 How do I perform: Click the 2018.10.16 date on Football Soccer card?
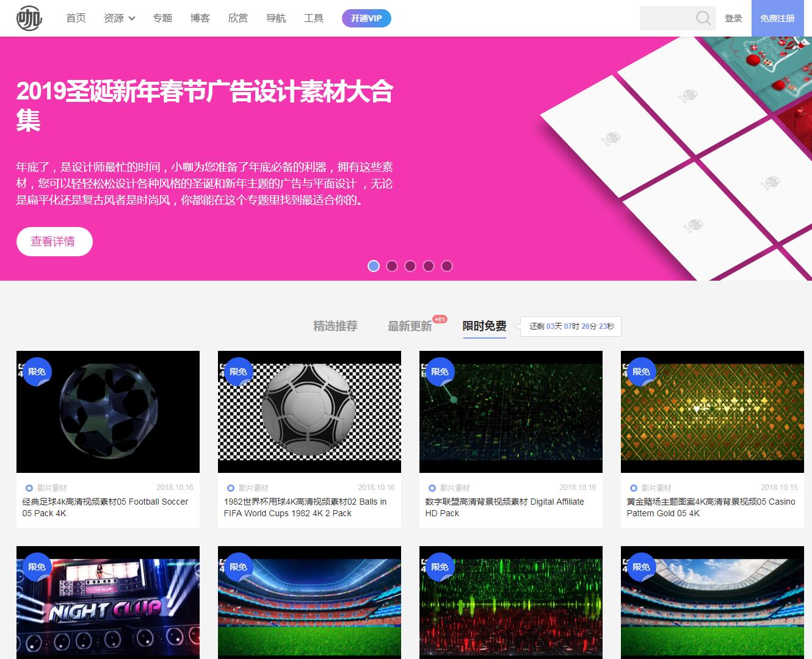click(175, 488)
